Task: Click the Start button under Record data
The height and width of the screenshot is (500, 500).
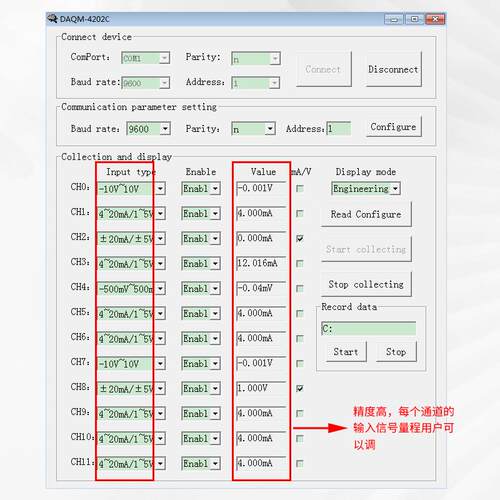Action: click(346, 352)
